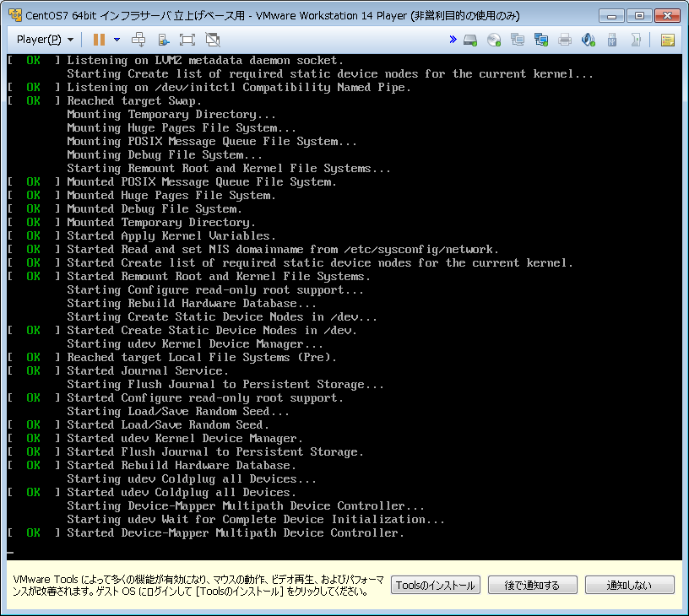Expand the power options dropdown arrow
This screenshot has width=689, height=616.
117,40
